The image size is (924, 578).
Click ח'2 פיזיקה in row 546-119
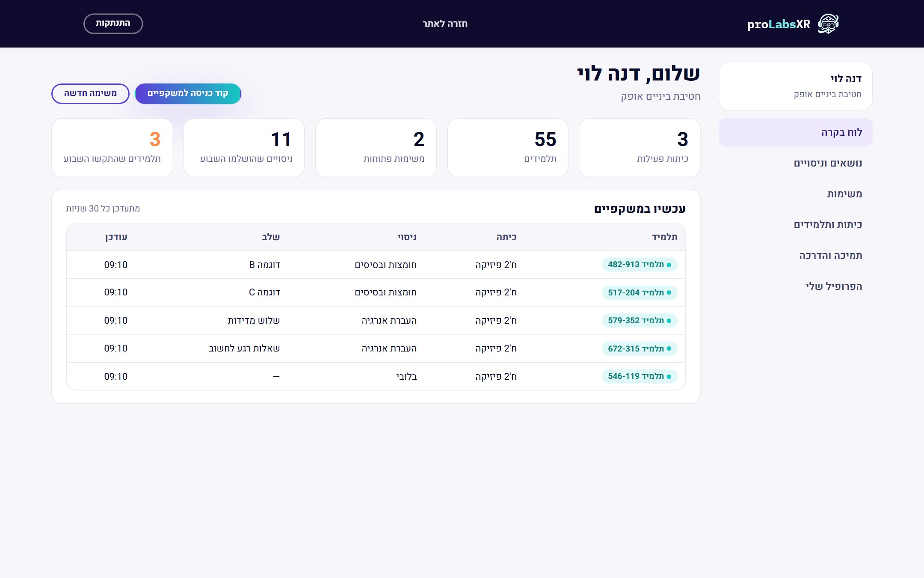tap(496, 377)
